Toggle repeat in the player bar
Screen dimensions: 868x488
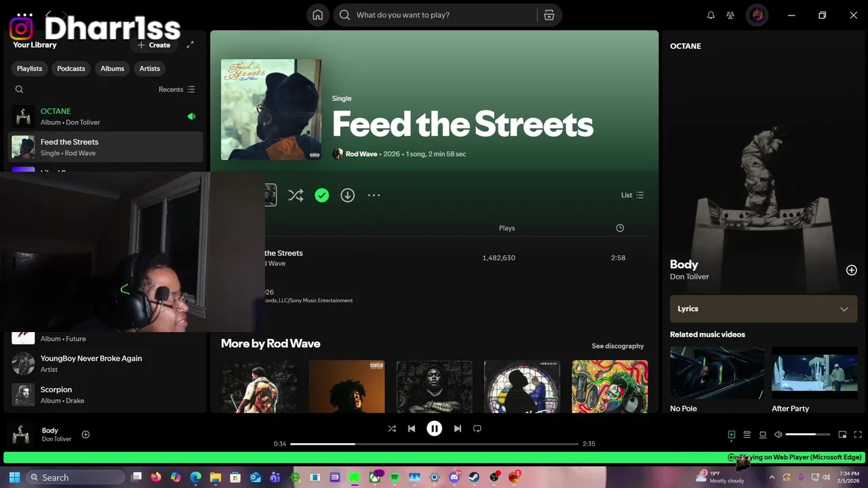pos(477,428)
